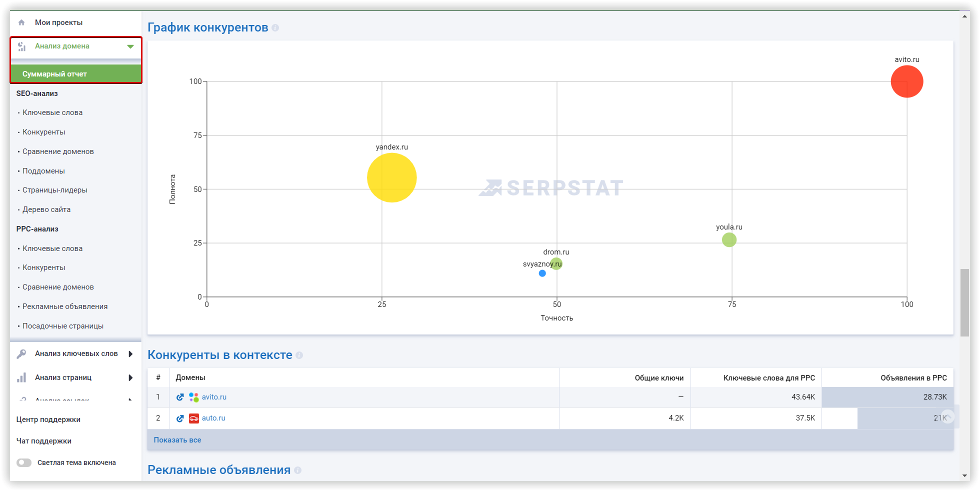
Task: Click info icon next to График конкурентов
Action: [275, 28]
